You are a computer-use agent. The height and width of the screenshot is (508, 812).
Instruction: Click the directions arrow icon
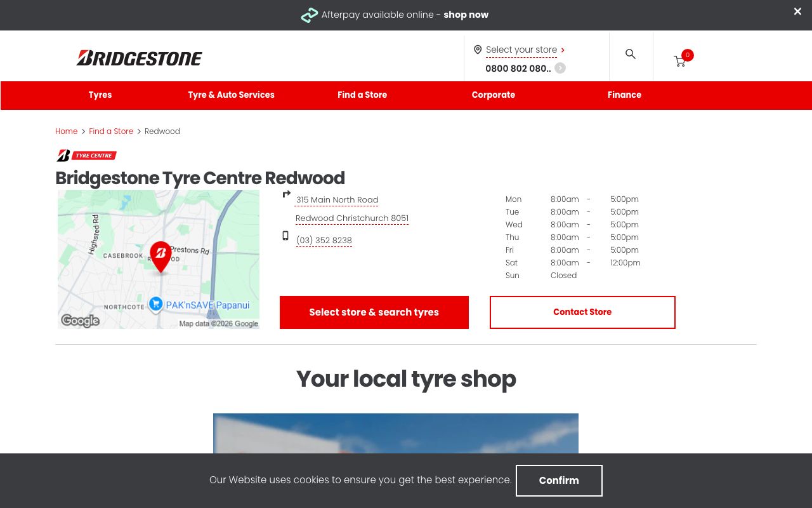[287, 194]
